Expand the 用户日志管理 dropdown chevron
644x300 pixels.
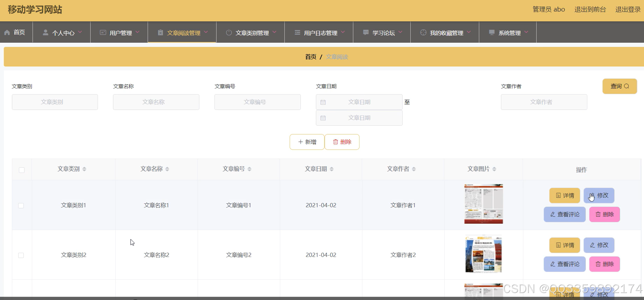point(343,32)
